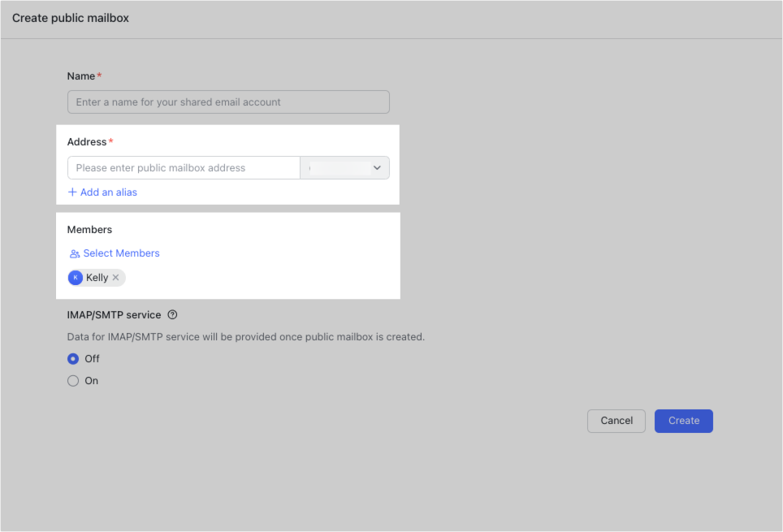
Task: Click the Kelly member name chip
Action: pos(97,277)
